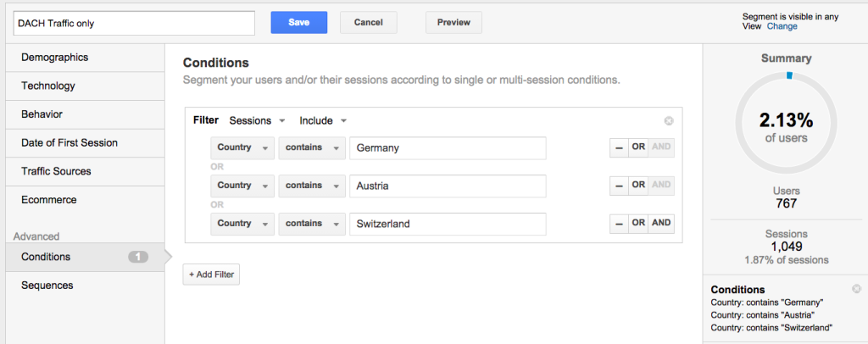This screenshot has height=344, width=868.
Task: Save the segment
Action: (299, 23)
